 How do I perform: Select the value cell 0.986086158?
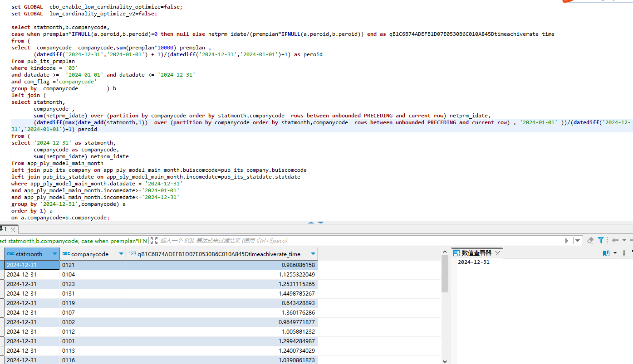pyautogui.click(x=222, y=265)
